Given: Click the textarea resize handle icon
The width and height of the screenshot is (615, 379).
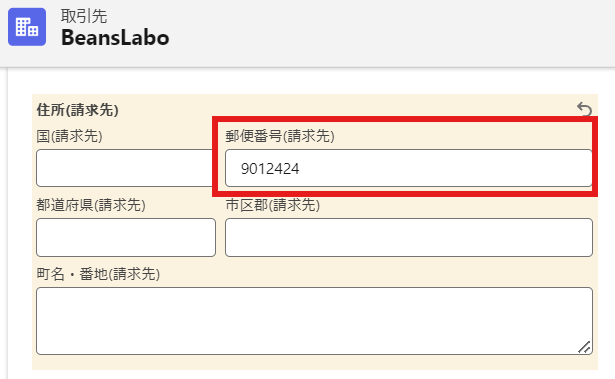Looking at the screenshot, I should pyautogui.click(x=584, y=347).
